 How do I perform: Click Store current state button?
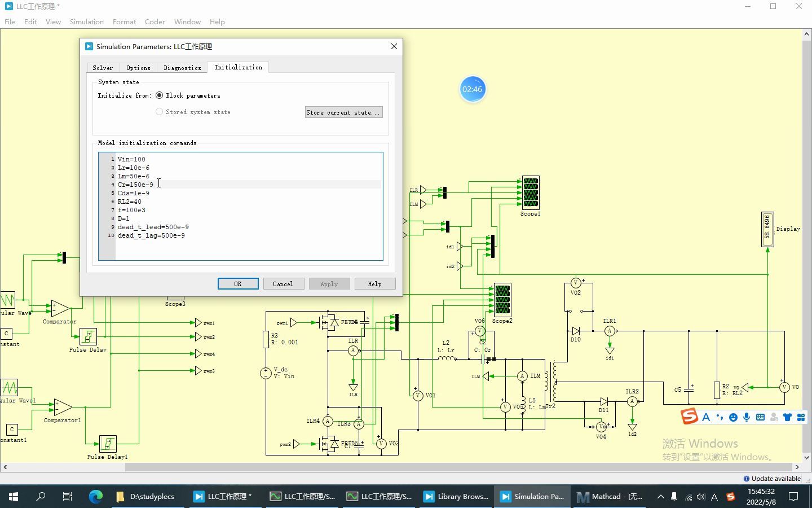pyautogui.click(x=343, y=112)
